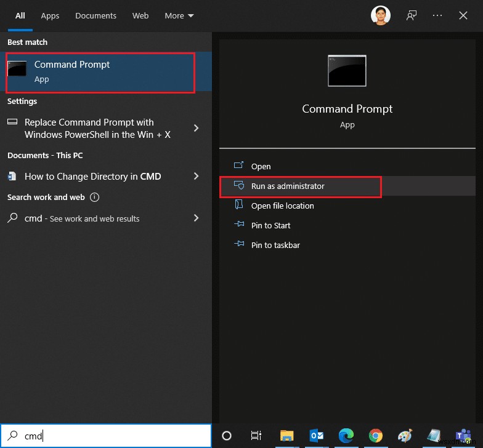
Task: Open the Paint app taskbar icon
Action: point(405,436)
